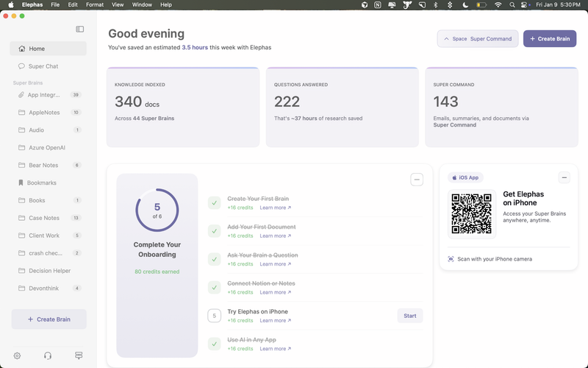Viewport: 588px width, 368px height.
Task: Open the Window menu
Action: tap(142, 5)
